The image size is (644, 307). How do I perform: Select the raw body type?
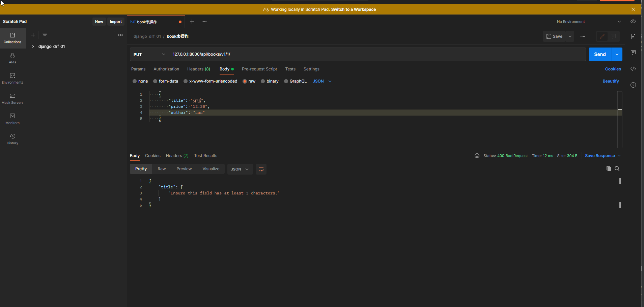(x=249, y=81)
